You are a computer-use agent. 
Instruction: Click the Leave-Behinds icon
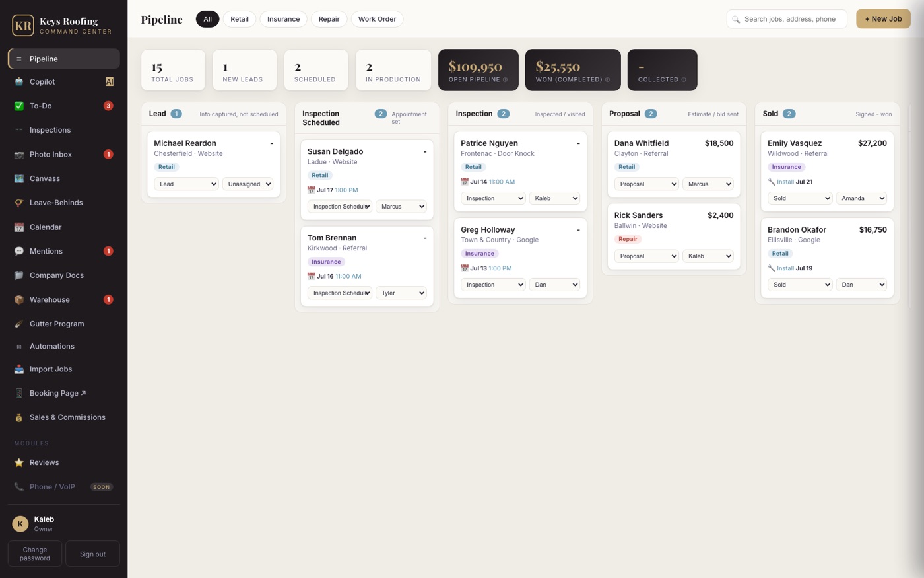[x=19, y=203]
